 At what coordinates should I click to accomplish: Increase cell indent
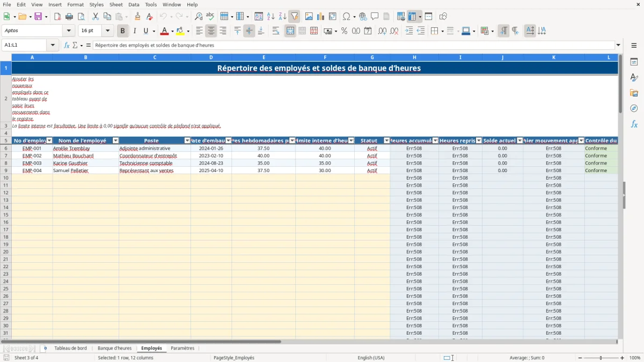pos(409,31)
